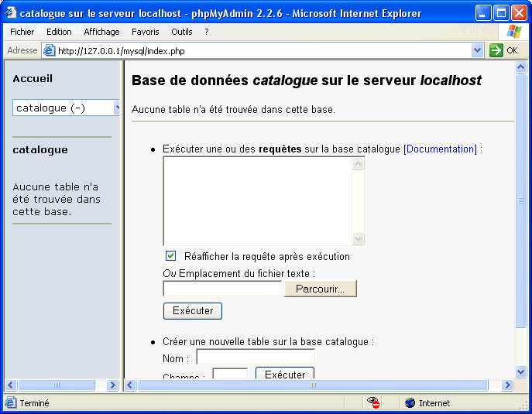Click the Windows flag logo icon
This screenshot has height=414, width=532.
(514, 32)
